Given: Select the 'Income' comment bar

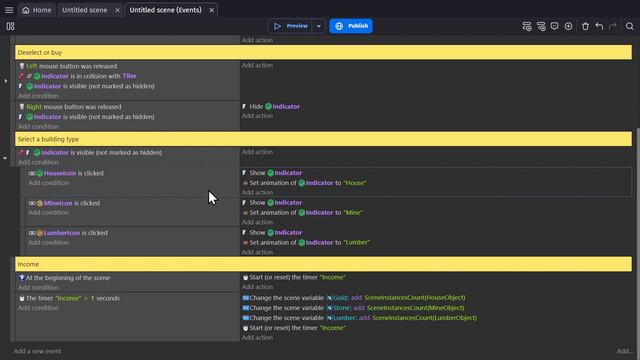Looking at the screenshot, I should [323, 264].
